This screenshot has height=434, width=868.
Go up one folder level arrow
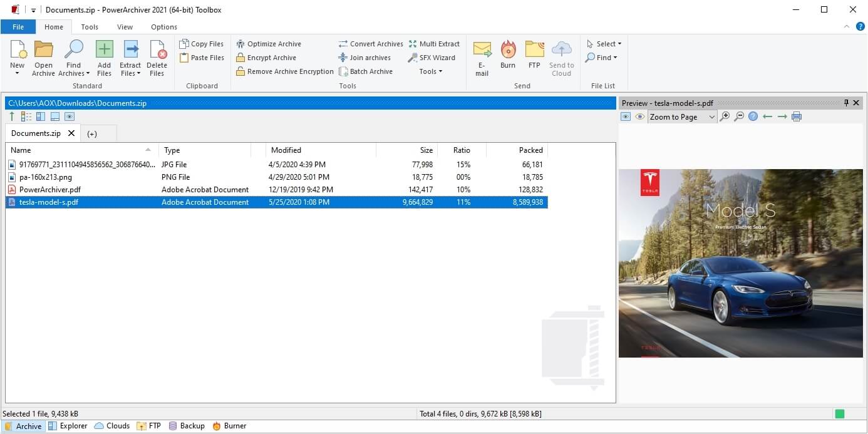[12, 116]
